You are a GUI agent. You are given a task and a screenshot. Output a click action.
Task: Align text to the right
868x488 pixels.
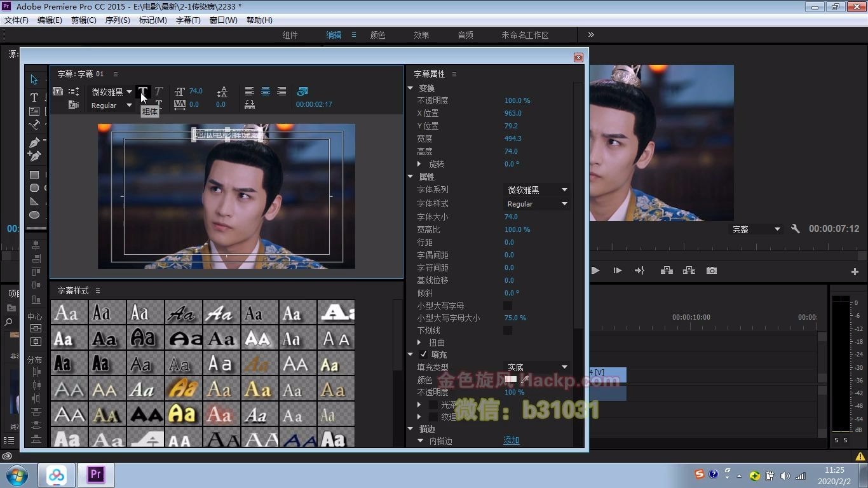(x=281, y=91)
